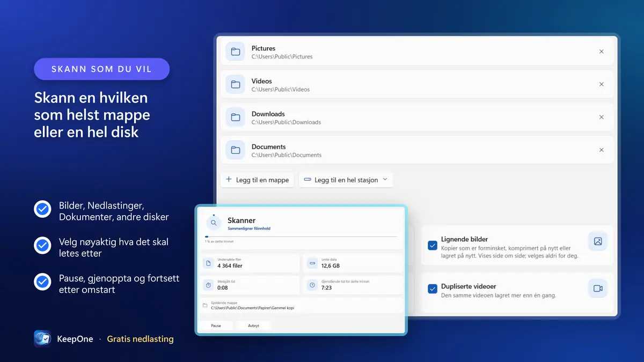Image resolution: width=644 pixels, height=362 pixels.
Task: Click the 12,6 GB value
Action: 331,265
